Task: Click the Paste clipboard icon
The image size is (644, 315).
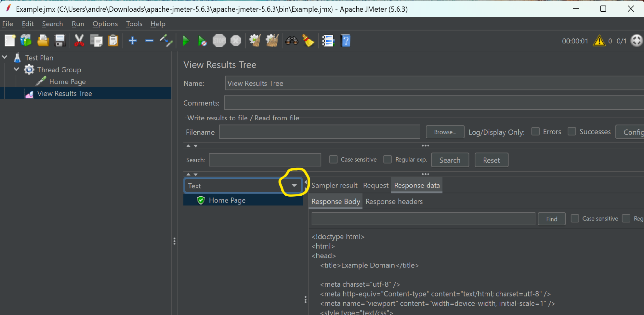Action: (113, 41)
